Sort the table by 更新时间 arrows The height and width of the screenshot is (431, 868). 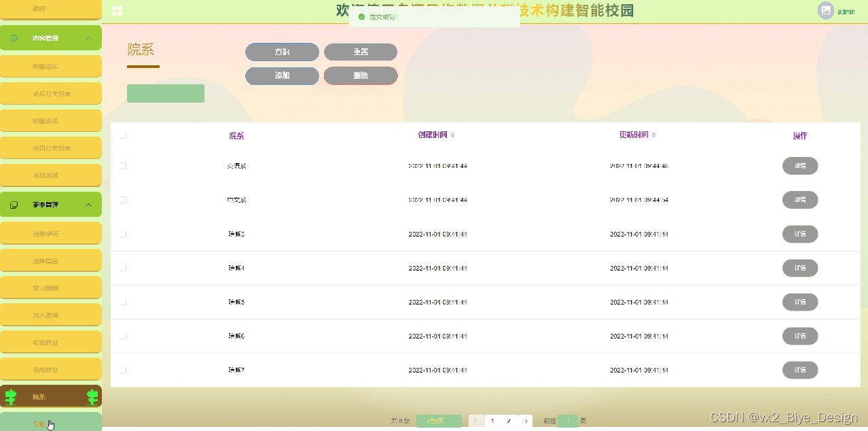(x=654, y=135)
